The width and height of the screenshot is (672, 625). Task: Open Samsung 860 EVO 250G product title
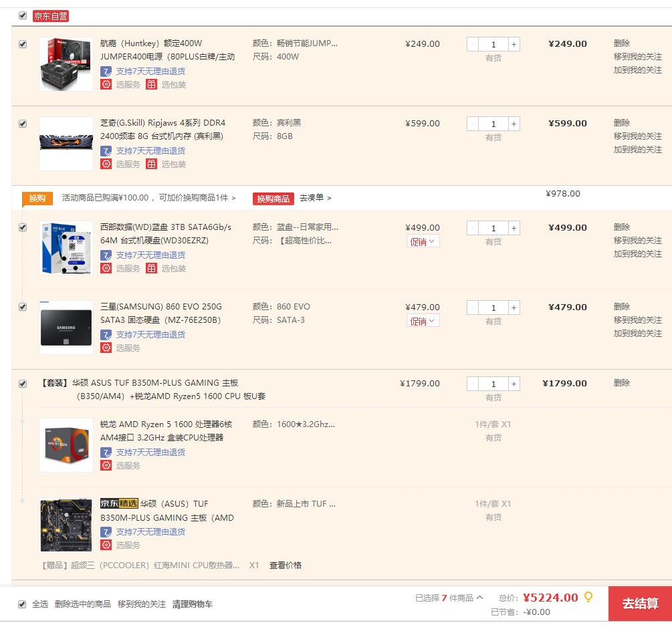(161, 313)
